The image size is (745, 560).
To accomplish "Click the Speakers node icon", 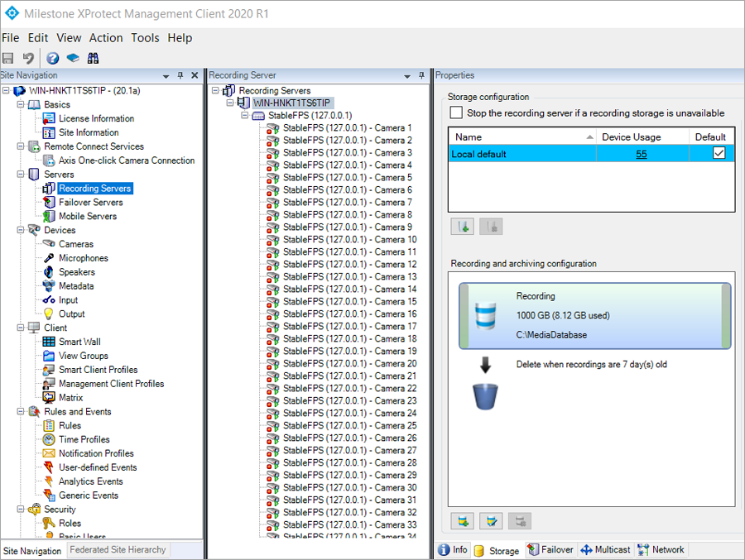I will click(x=49, y=271).
